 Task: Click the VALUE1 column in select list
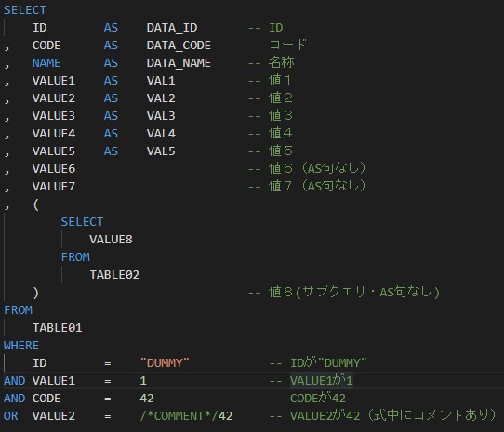pos(54,81)
